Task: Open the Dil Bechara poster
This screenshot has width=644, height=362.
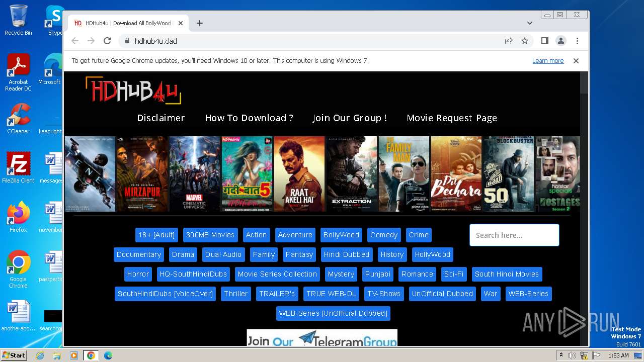Action: click(x=456, y=174)
